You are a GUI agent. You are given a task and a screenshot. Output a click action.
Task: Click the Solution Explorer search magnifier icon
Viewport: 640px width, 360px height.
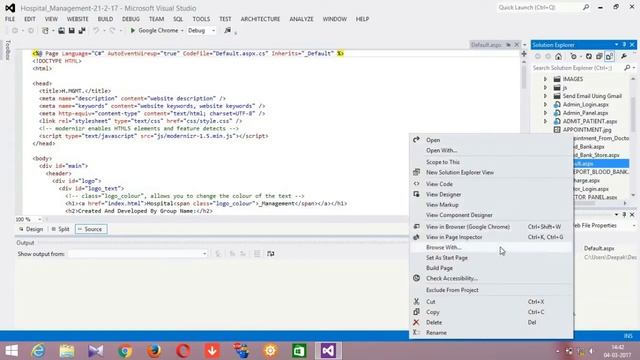click(627, 68)
